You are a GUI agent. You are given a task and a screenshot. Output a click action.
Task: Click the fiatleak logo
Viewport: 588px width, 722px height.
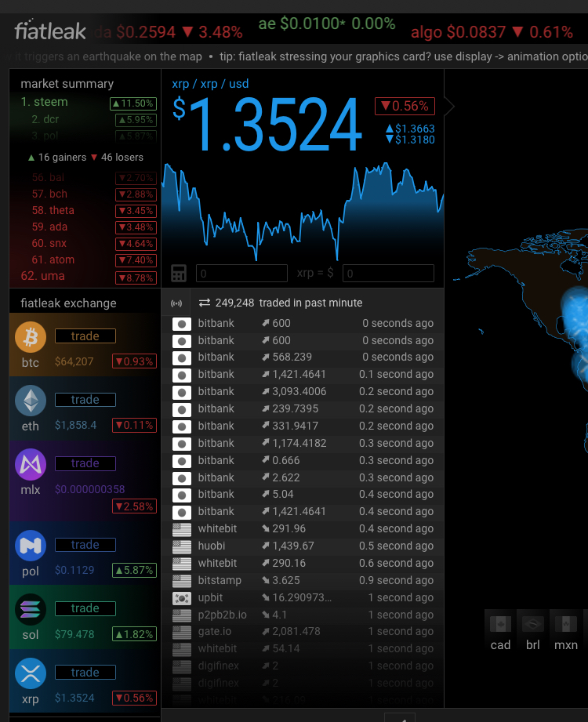pos(49,31)
